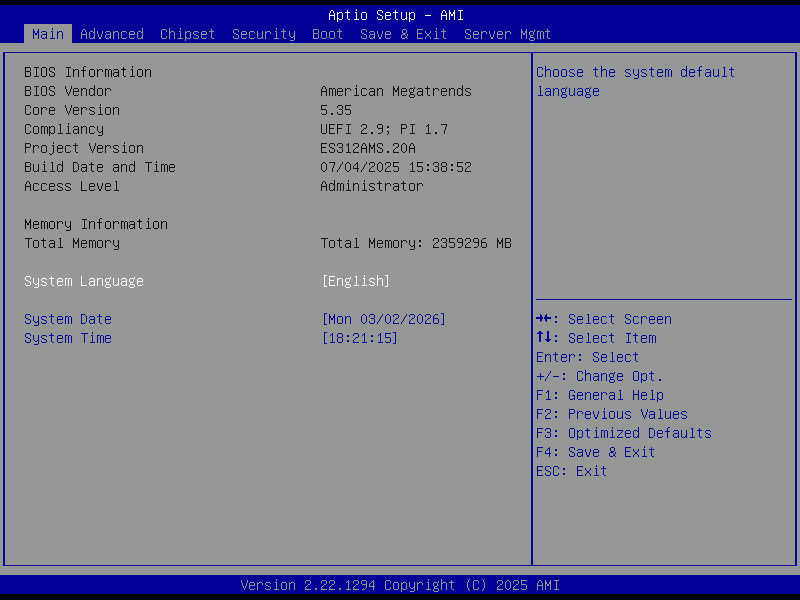Open the Boot tab
Screen dimensions: 800x600
click(327, 33)
